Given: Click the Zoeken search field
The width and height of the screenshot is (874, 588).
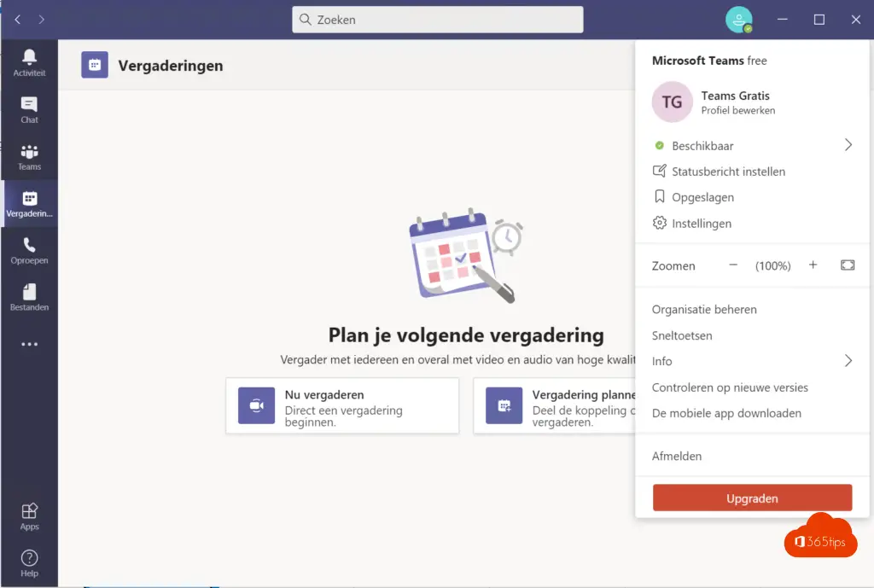Looking at the screenshot, I should (438, 20).
